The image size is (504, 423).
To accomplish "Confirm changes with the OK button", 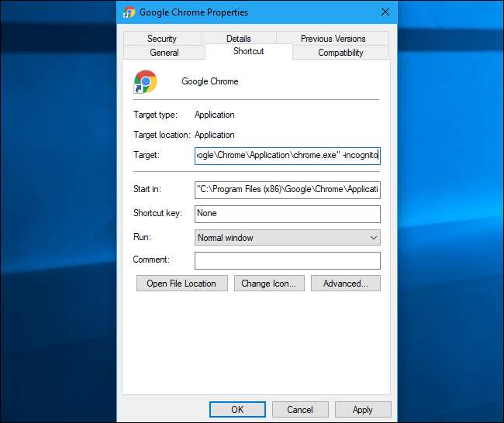I will tap(237, 409).
